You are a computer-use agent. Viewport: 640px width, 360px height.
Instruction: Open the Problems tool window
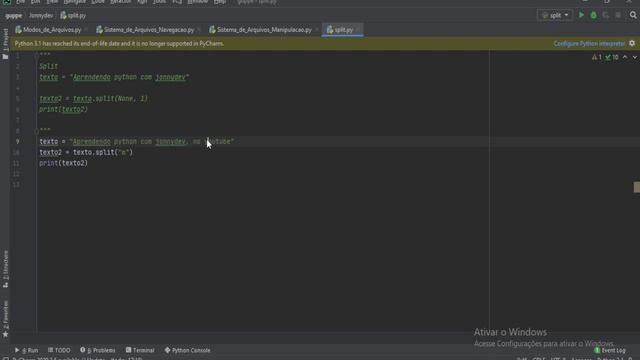[98, 350]
